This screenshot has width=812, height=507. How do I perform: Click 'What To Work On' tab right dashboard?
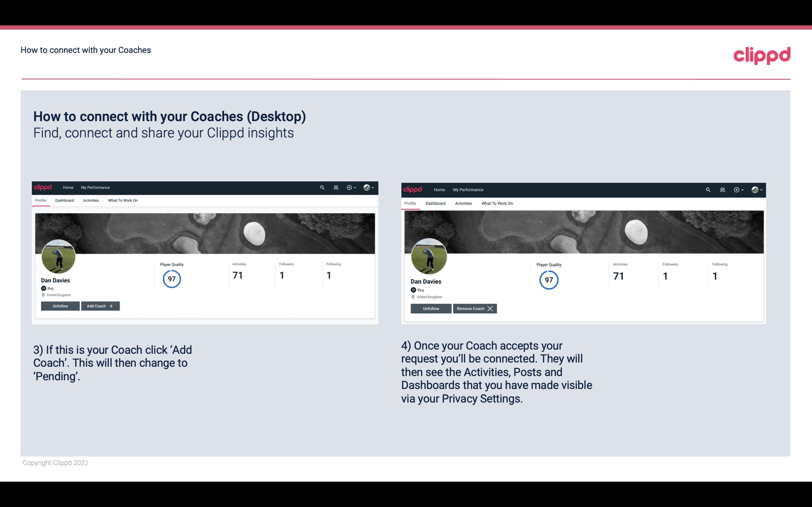point(496,203)
